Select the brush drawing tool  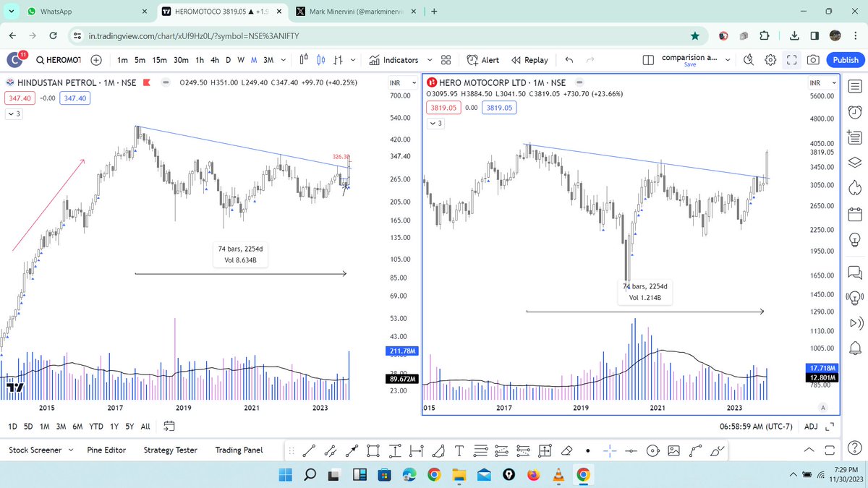pyautogui.click(x=717, y=450)
